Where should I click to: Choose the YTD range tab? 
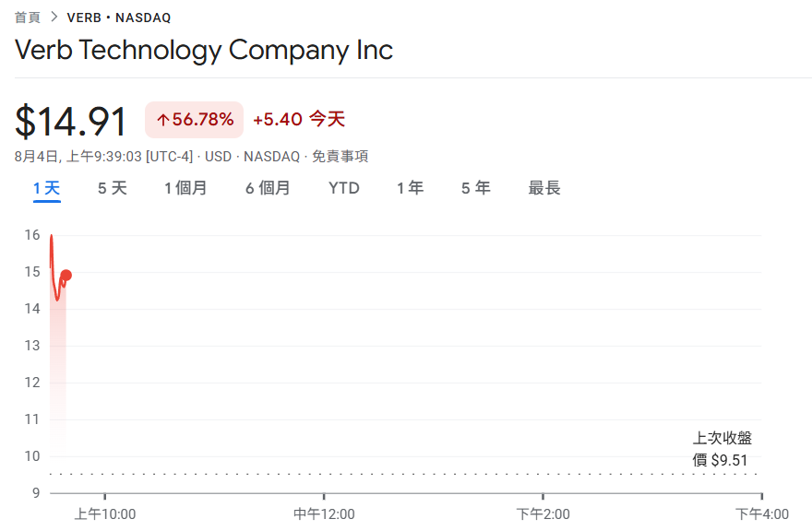[344, 188]
